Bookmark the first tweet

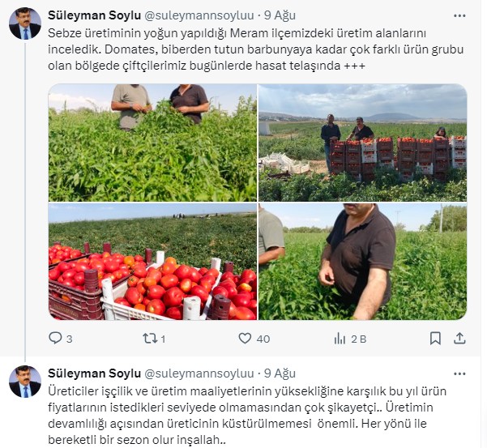point(435,339)
